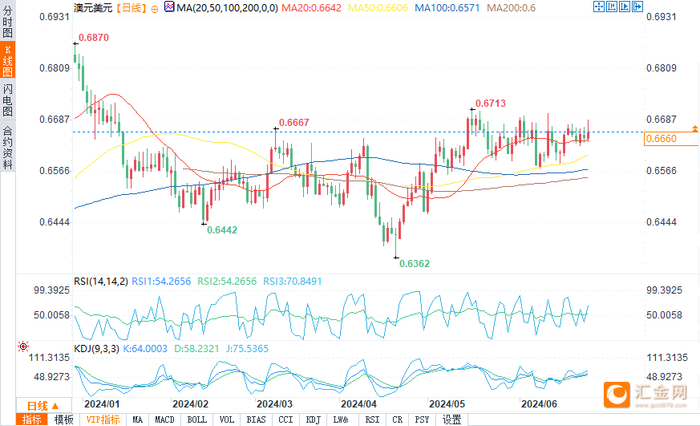Expand the 日线 period selector
Screen dimensions: 700x426
click(43, 405)
